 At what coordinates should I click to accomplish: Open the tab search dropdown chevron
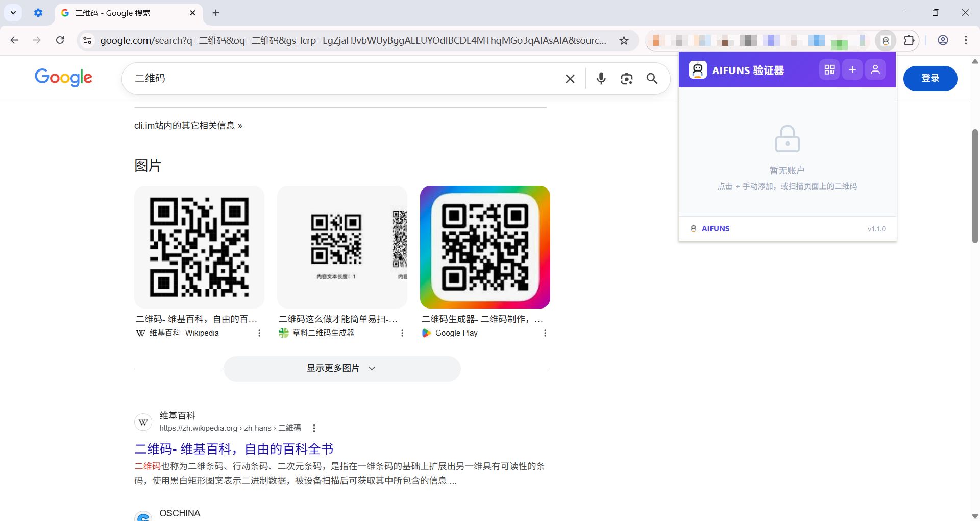point(13,13)
